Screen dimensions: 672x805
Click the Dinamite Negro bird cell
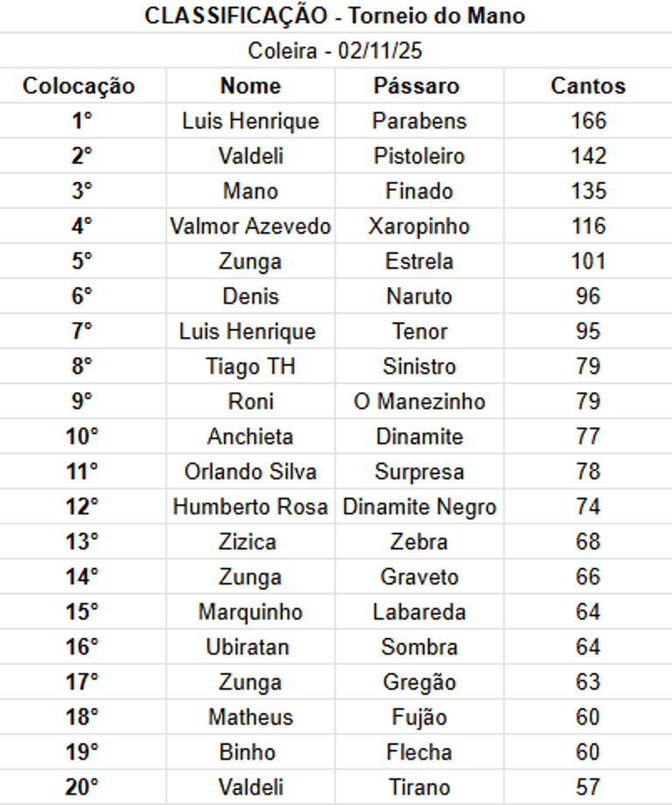(419, 507)
